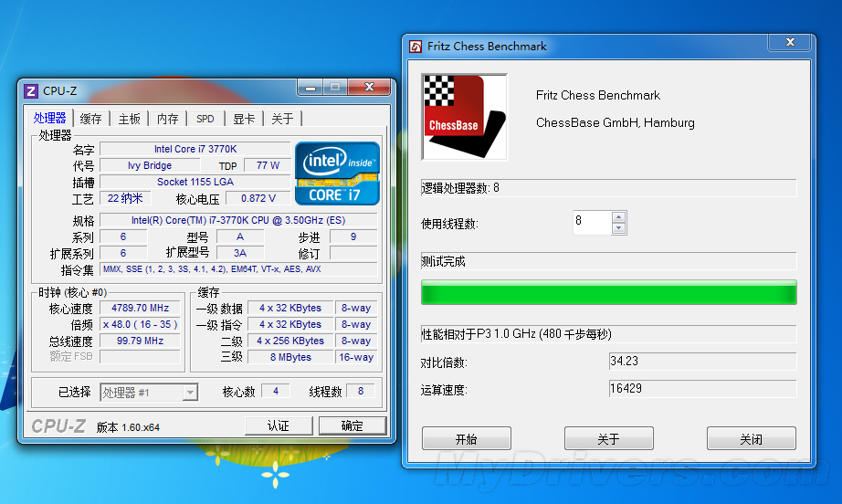Viewport: 842px width, 504px height.
Task: Click the ChessBase GmbH, Hamburg text
Action: (616, 123)
